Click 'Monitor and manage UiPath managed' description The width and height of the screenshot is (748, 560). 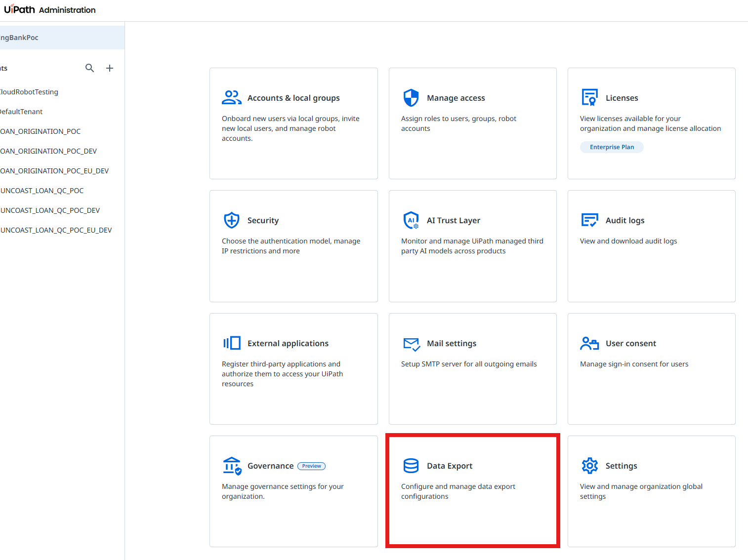point(472,246)
